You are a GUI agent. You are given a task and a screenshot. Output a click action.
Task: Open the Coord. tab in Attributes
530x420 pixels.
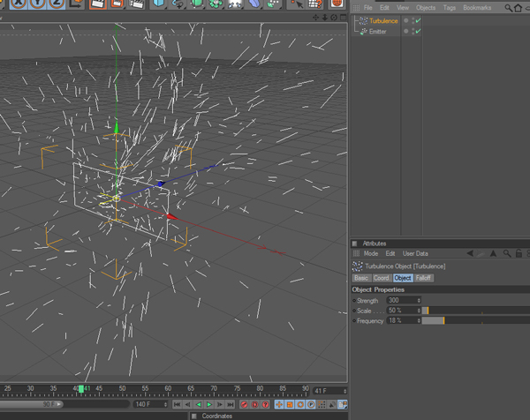tap(381, 278)
